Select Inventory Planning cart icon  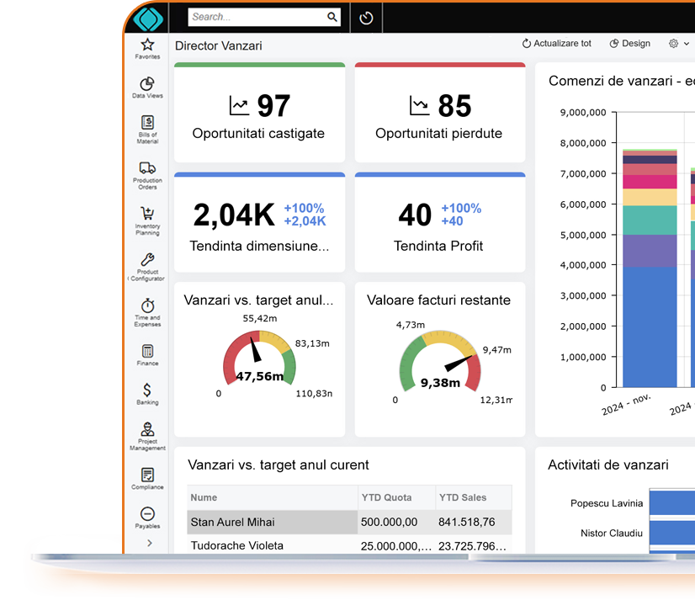coord(147,219)
